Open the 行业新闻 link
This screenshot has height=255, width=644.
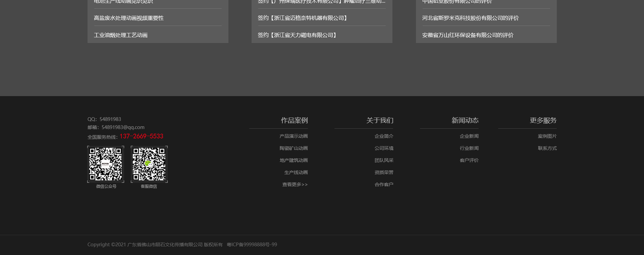tap(469, 148)
